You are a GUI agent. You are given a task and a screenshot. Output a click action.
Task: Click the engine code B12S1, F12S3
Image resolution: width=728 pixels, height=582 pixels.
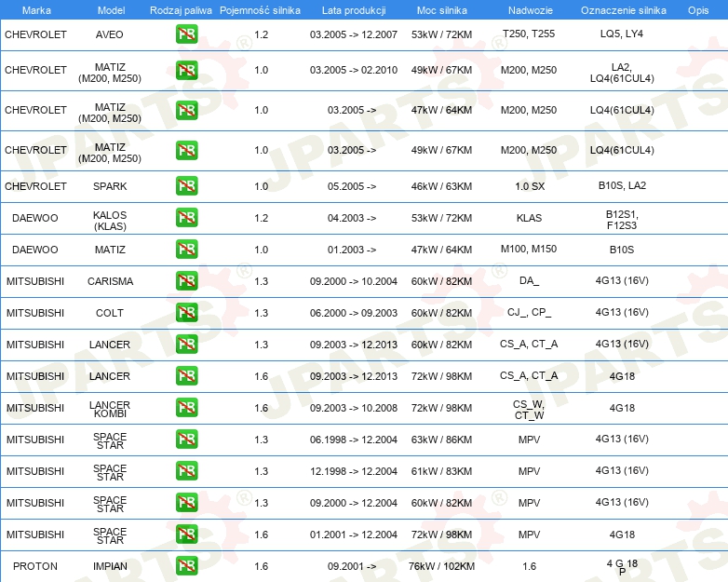622,220
